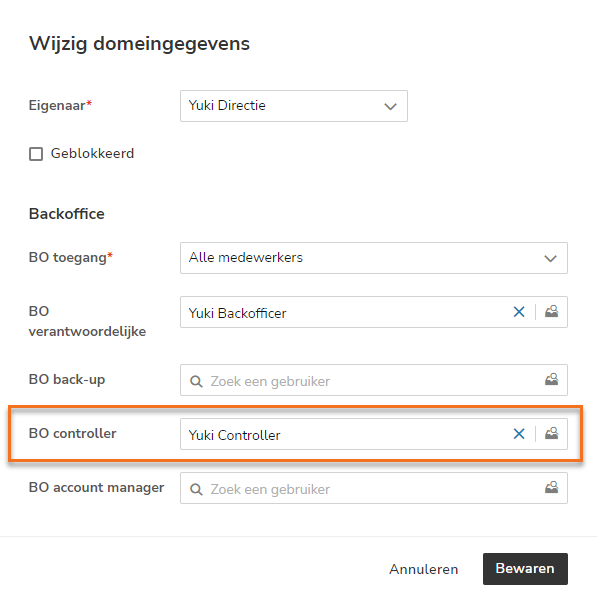Screen dimensions: 597x598
Task: Save changes with the Bewaren button
Action: pyautogui.click(x=525, y=569)
